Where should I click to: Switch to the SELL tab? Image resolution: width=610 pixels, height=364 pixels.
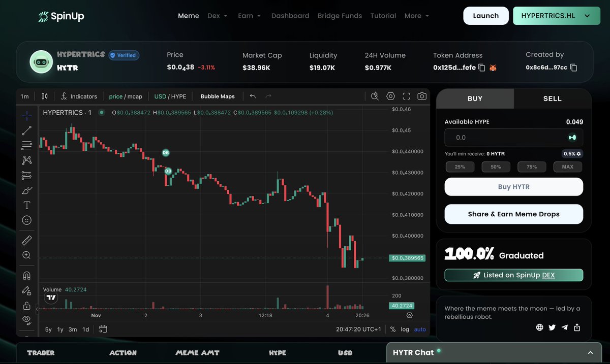coord(553,98)
